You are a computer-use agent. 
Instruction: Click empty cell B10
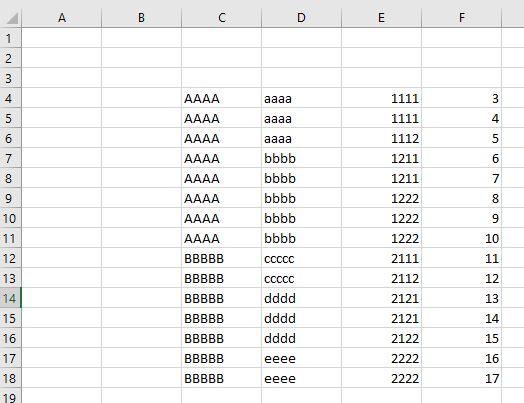pos(141,218)
